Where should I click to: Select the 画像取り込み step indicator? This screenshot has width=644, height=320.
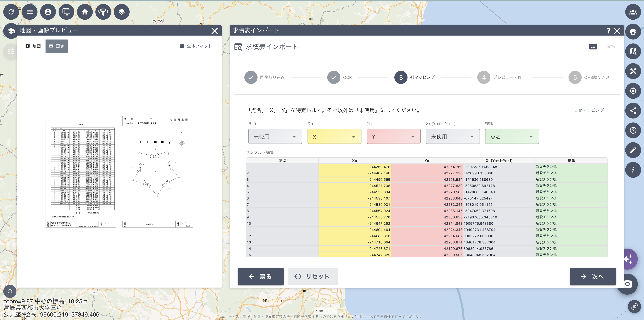point(251,77)
